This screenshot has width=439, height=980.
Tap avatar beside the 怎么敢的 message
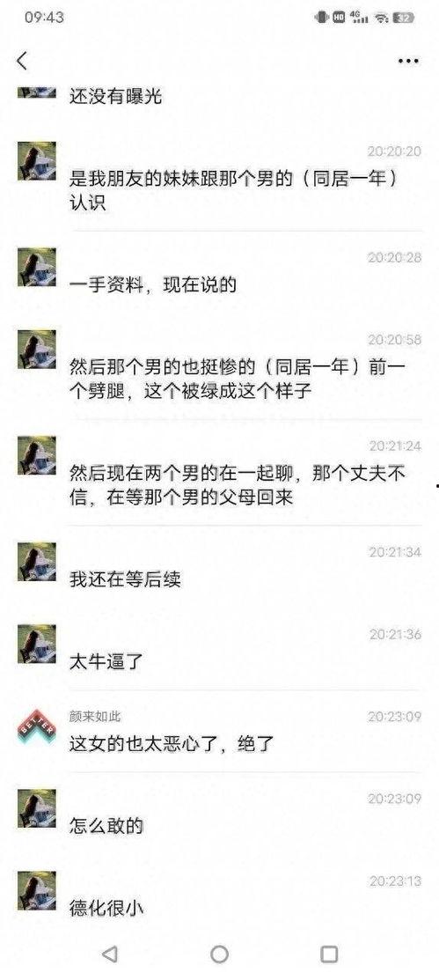click(x=36, y=808)
